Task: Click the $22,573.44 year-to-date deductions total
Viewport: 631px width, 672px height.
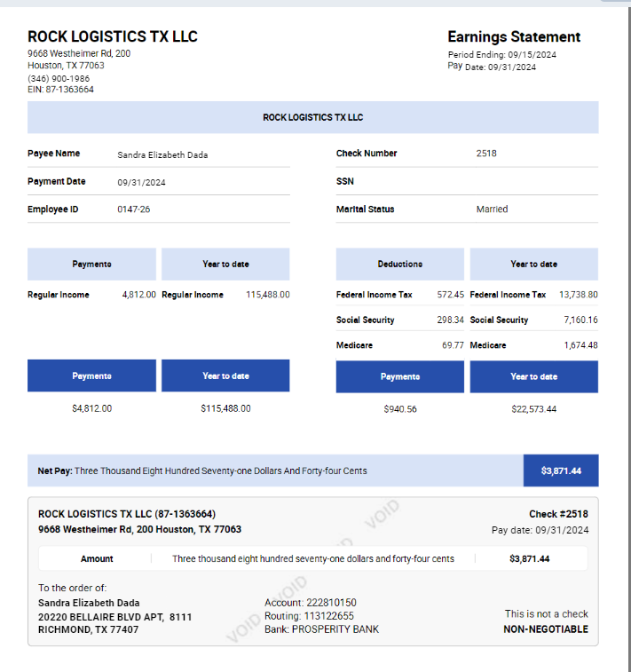Action: [x=533, y=409]
